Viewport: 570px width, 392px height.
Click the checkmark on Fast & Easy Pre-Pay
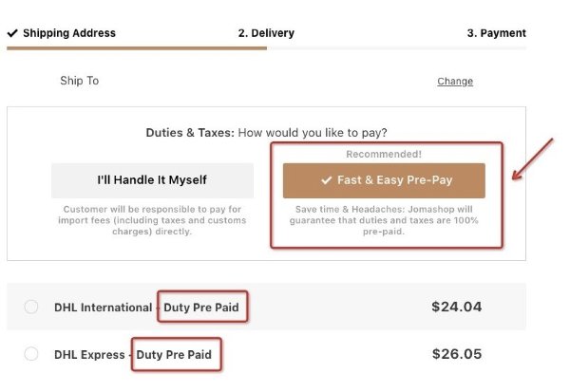327,180
